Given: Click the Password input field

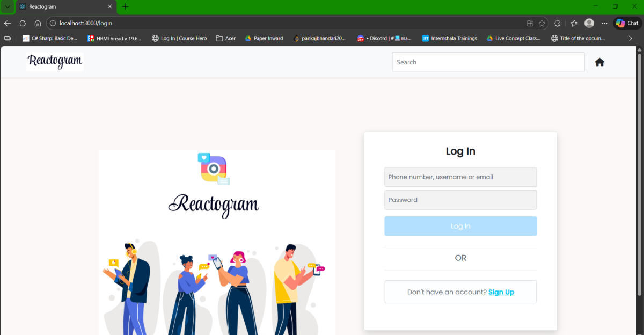Looking at the screenshot, I should pos(460,200).
